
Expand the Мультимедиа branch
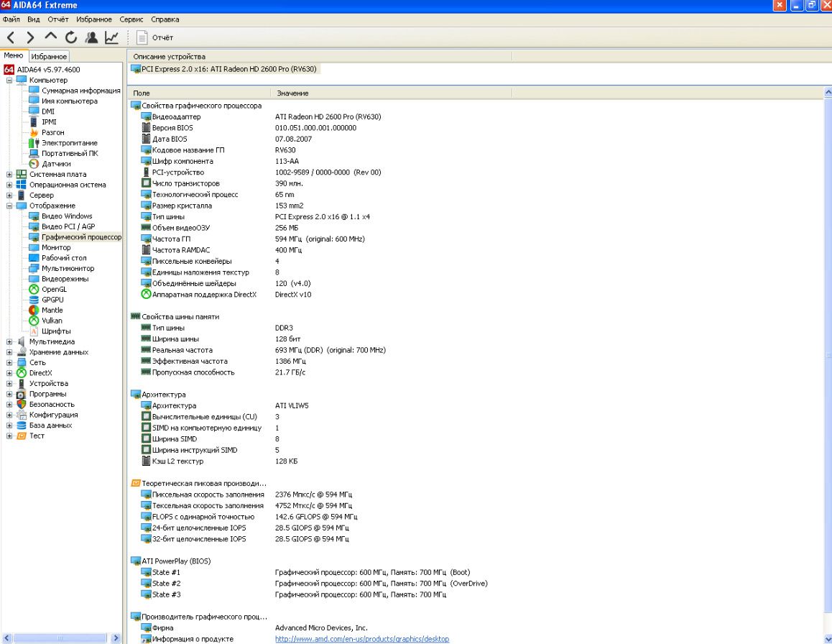coord(9,342)
